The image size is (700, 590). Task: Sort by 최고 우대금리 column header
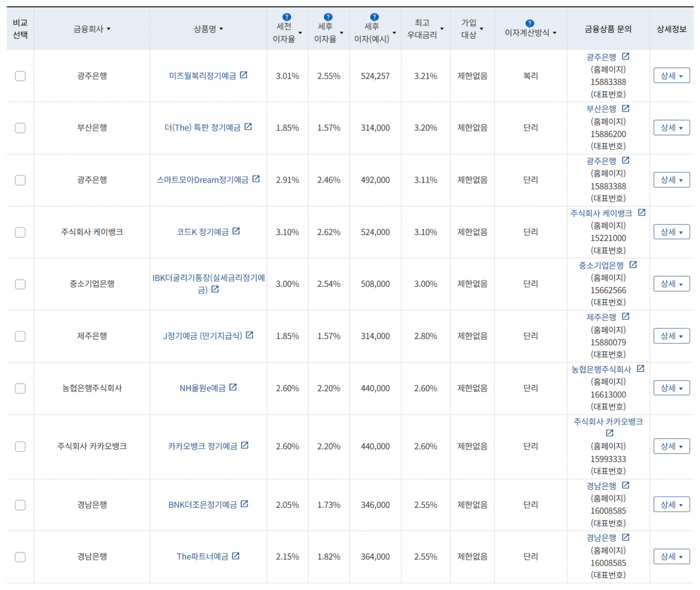pos(425,29)
